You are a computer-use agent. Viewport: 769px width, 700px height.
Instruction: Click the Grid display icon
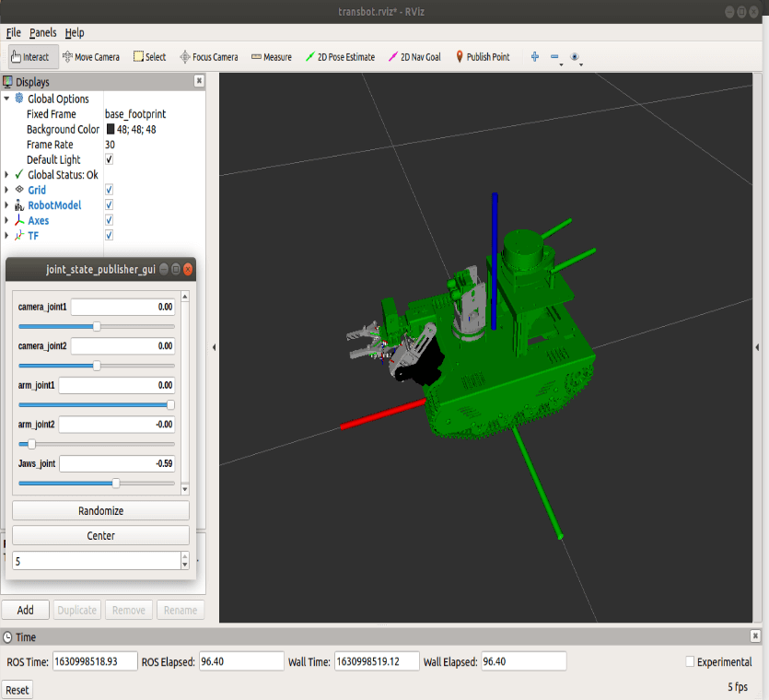pos(19,190)
